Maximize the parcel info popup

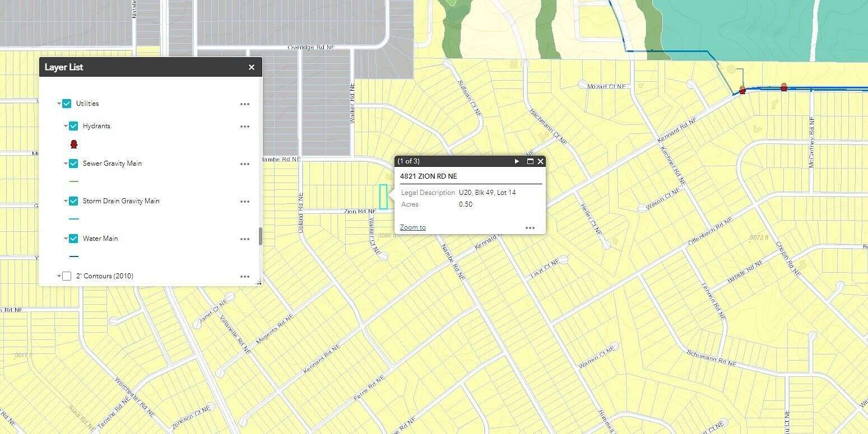click(530, 161)
